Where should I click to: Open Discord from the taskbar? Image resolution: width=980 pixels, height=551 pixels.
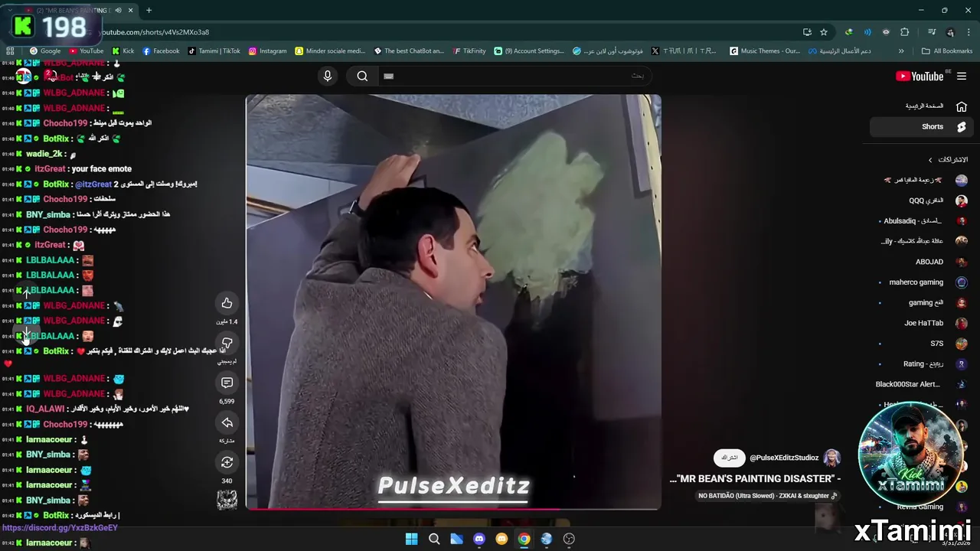coord(479,539)
